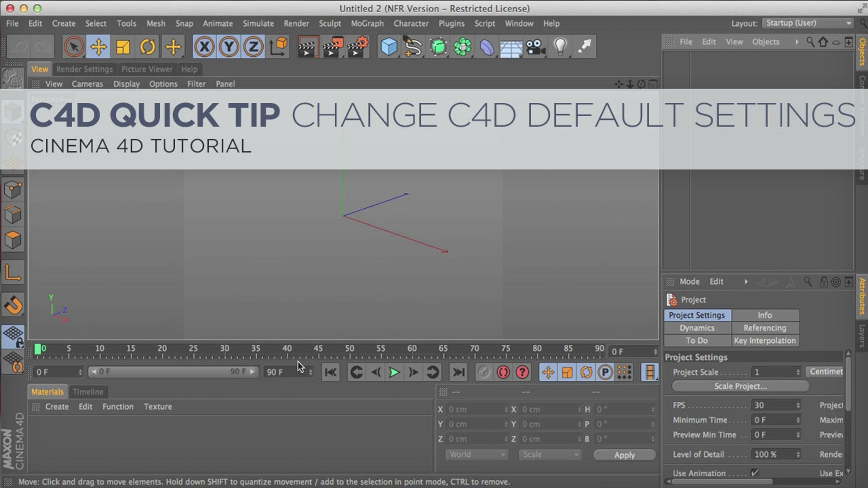Click the Point Level Animation dots icon
The width and height of the screenshot is (868, 488).
click(624, 372)
